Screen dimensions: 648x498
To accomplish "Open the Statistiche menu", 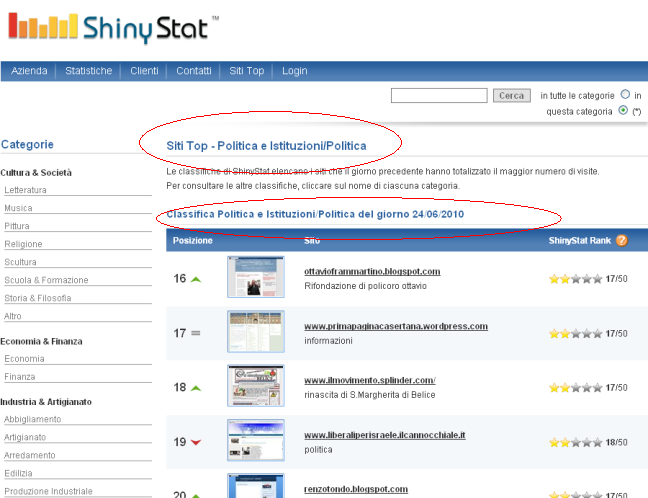I will click(x=88, y=71).
